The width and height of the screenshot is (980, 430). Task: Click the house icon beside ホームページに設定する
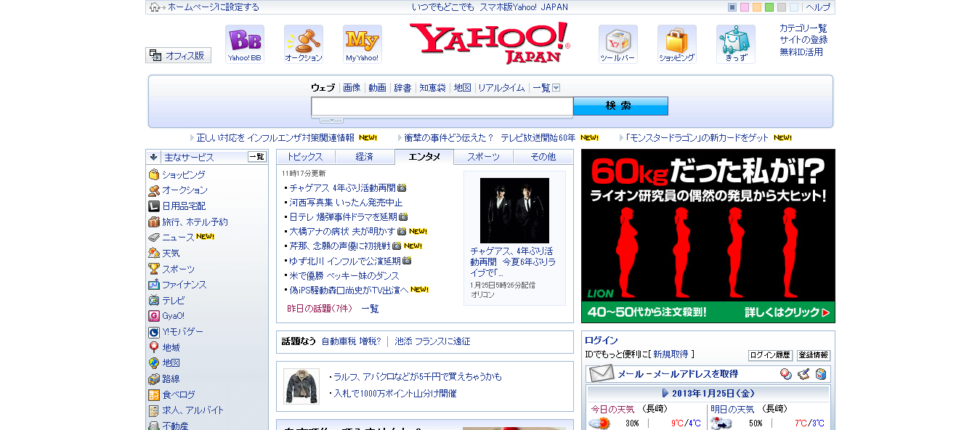154,7
